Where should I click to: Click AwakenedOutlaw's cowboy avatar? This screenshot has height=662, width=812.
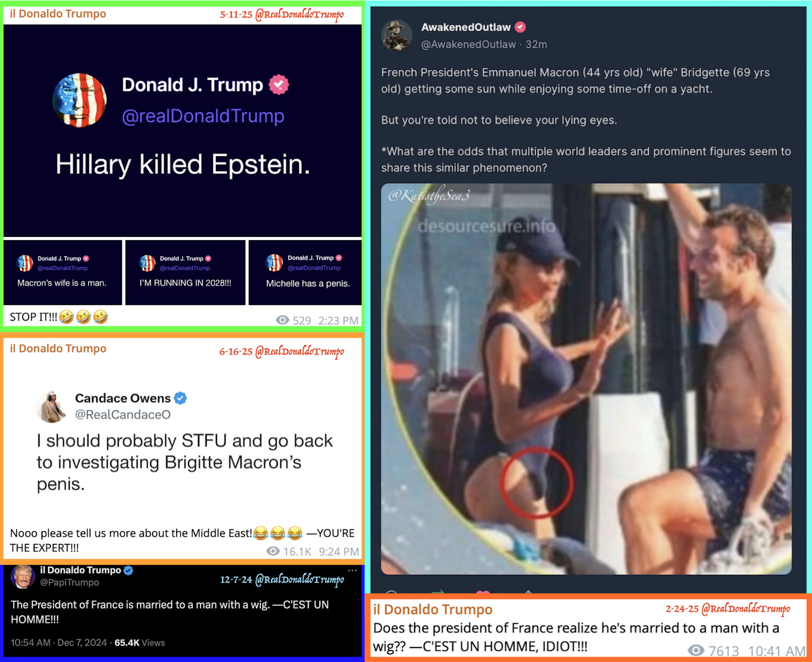pyautogui.click(x=396, y=35)
